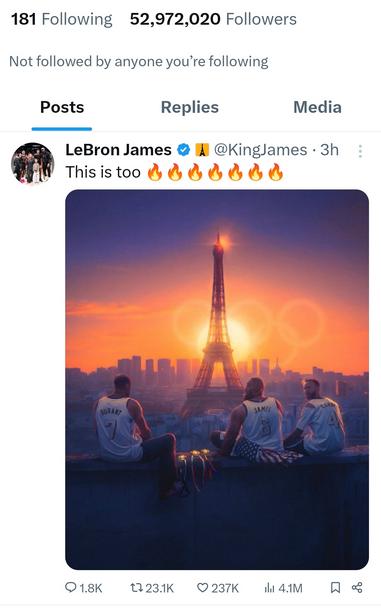Switch to the Replies tab
Screen dimensions: 381x609
click(190, 107)
